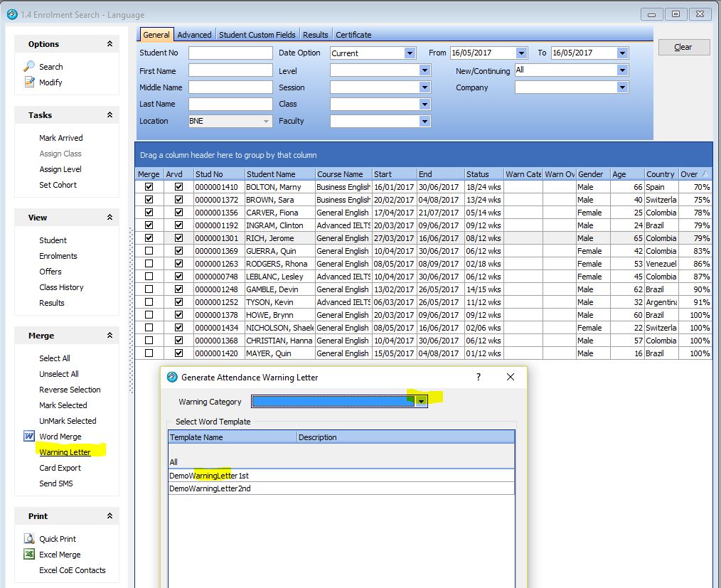Collapse the Tasks panel section

[110, 115]
